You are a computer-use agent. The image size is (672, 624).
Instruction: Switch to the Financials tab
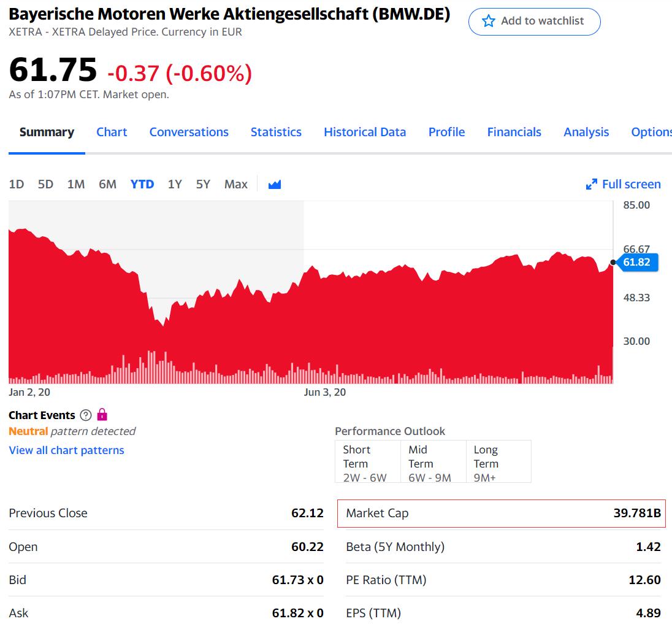click(x=514, y=132)
